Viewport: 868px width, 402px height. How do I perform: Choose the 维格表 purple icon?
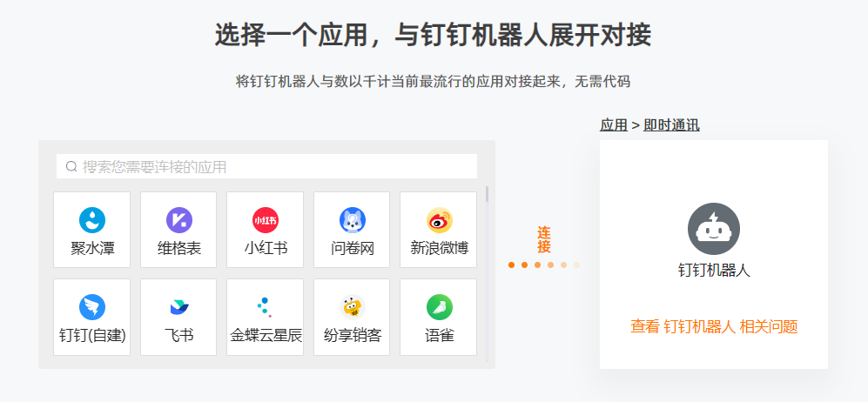point(178,219)
